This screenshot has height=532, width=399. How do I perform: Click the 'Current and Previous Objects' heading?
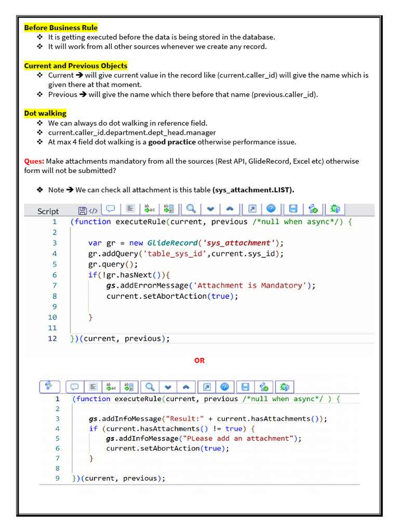pos(76,65)
